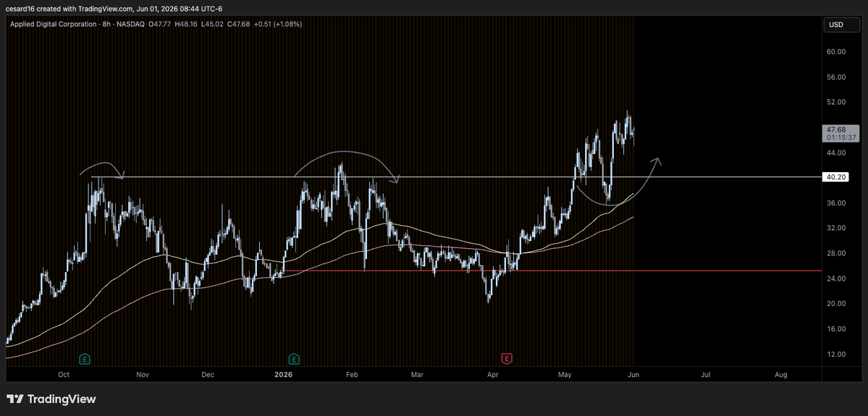This screenshot has height=416, width=868.
Task: Click the Feb label on time axis
Action: (x=352, y=375)
